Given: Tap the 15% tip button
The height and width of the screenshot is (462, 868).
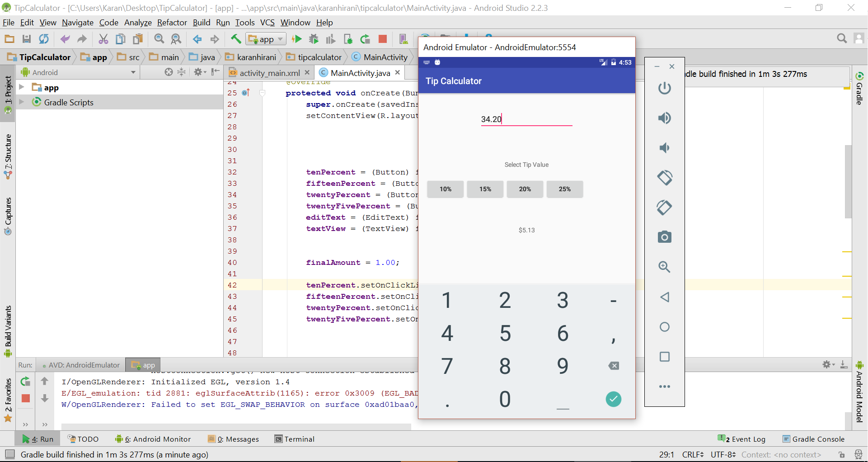Looking at the screenshot, I should coord(485,189).
